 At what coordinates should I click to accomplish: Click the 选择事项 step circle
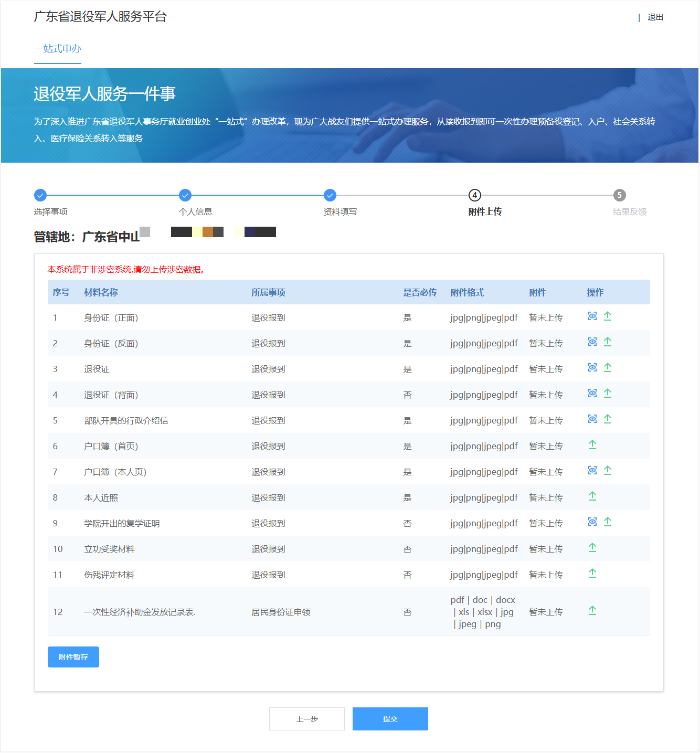coord(40,195)
